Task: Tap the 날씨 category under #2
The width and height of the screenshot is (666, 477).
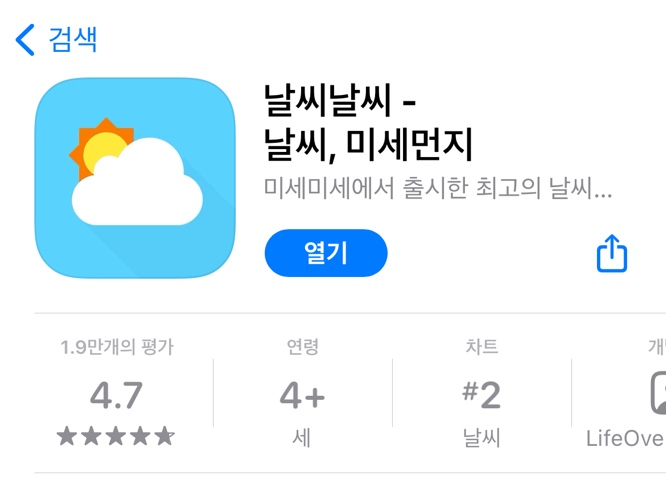Action: pos(481,438)
